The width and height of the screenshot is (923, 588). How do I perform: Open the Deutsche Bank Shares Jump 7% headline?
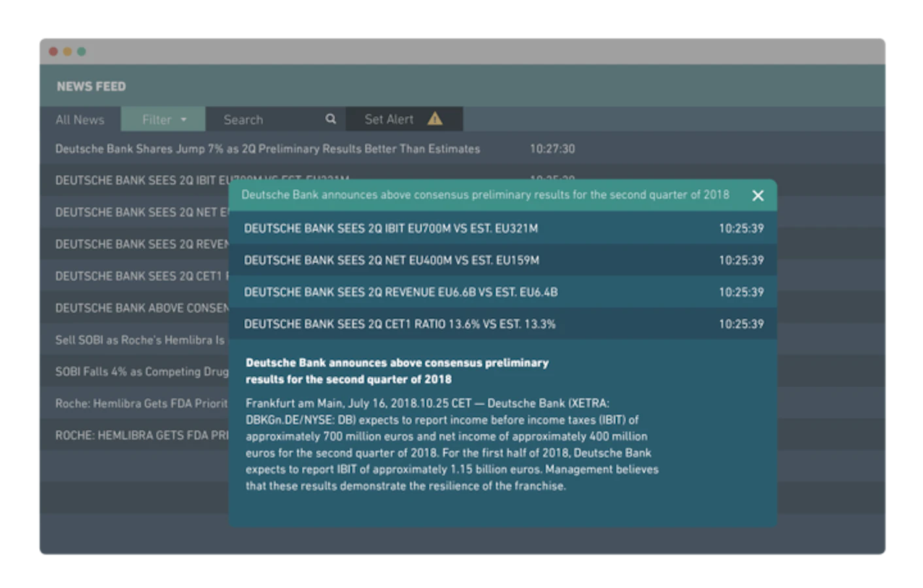(x=267, y=149)
